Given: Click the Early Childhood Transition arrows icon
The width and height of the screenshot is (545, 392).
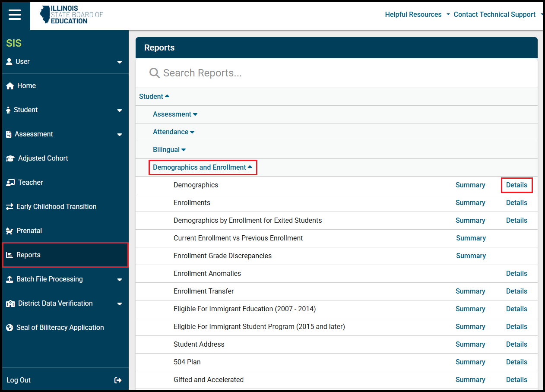Looking at the screenshot, I should coord(10,207).
